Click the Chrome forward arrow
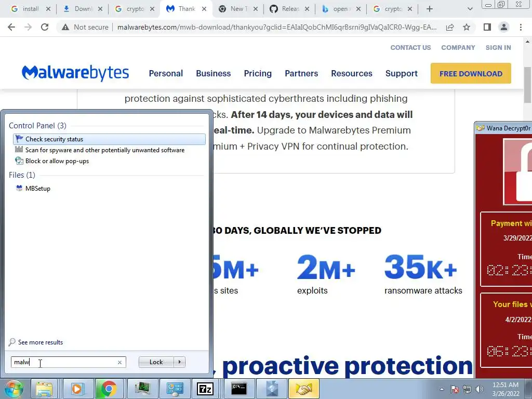This screenshot has height=399, width=532. pos(28,27)
